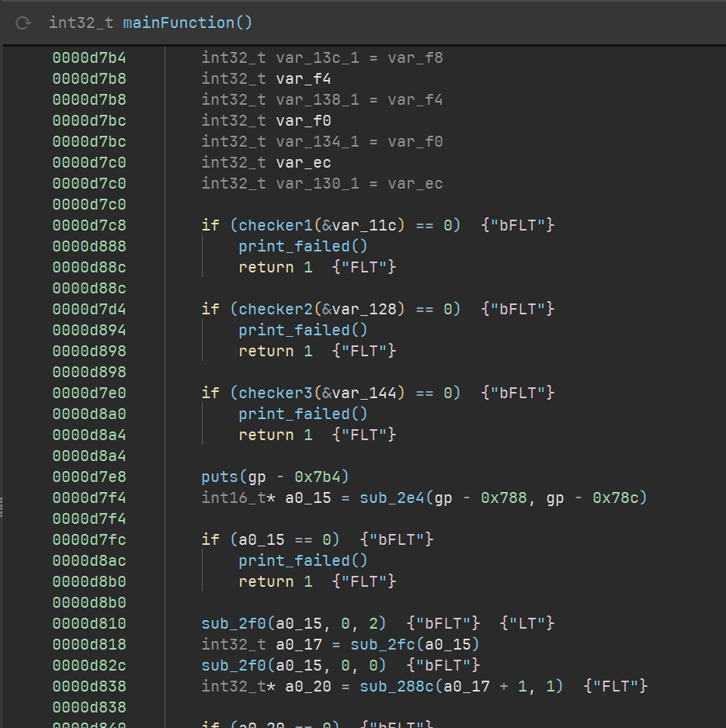
Task: Click the refresh icon beside the function header
Action: pos(23,23)
